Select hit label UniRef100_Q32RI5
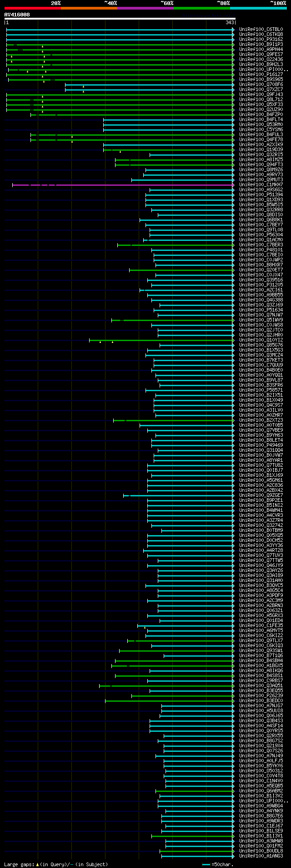Screen dimensions: 291x868 pyautogui.click(x=261, y=155)
